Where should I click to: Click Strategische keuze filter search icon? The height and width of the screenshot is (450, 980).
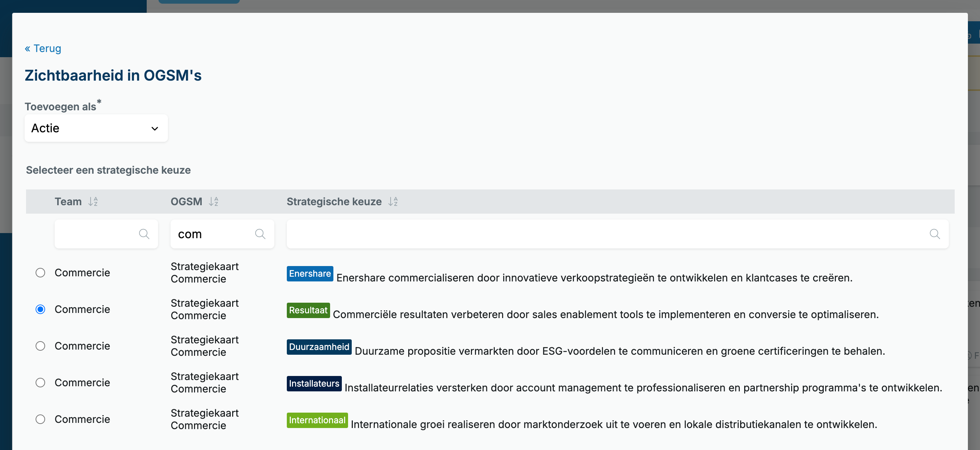point(935,234)
